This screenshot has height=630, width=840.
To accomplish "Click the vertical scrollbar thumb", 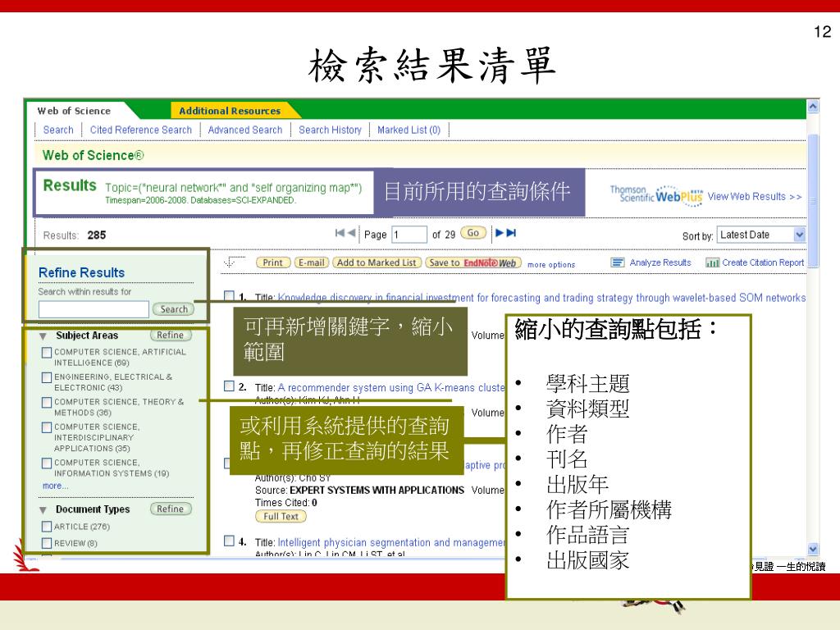I will coord(813,200).
